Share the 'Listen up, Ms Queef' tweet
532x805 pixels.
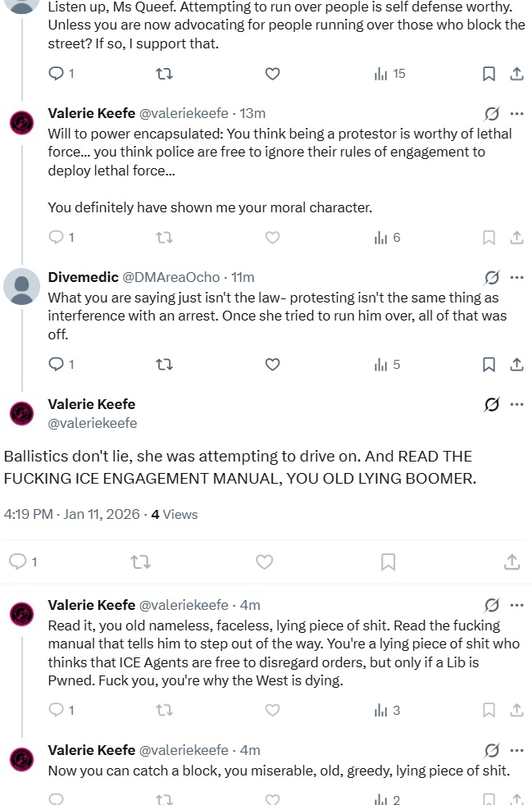(x=516, y=74)
